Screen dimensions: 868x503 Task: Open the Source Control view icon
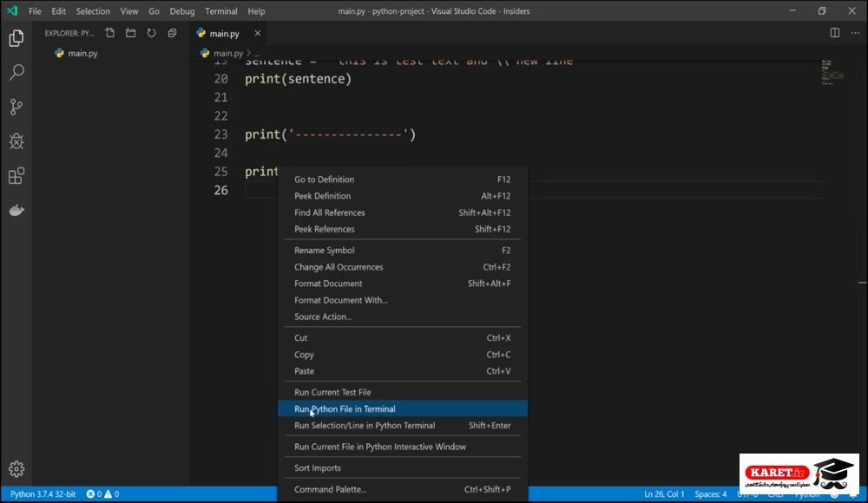[16, 107]
